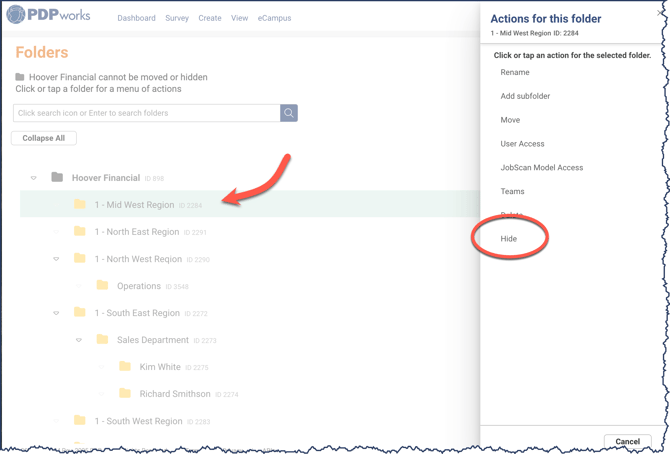Click the 1 - North East Region folder icon
Viewport: 670px width, 454px height.
80,231
